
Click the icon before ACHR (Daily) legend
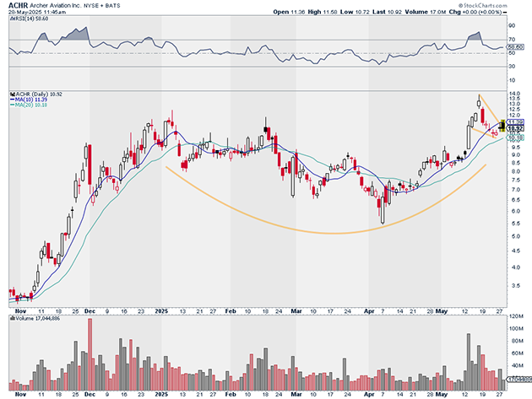13,94
